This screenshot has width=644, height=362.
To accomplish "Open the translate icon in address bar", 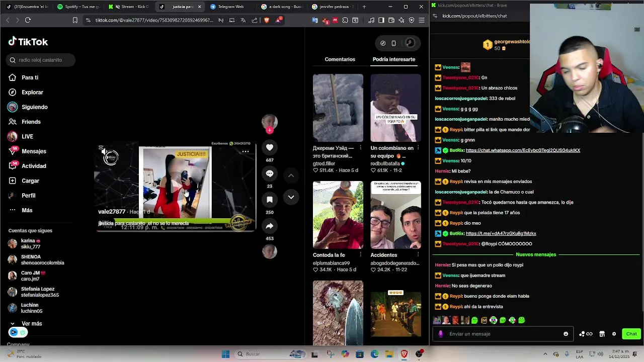I will (x=243, y=20).
